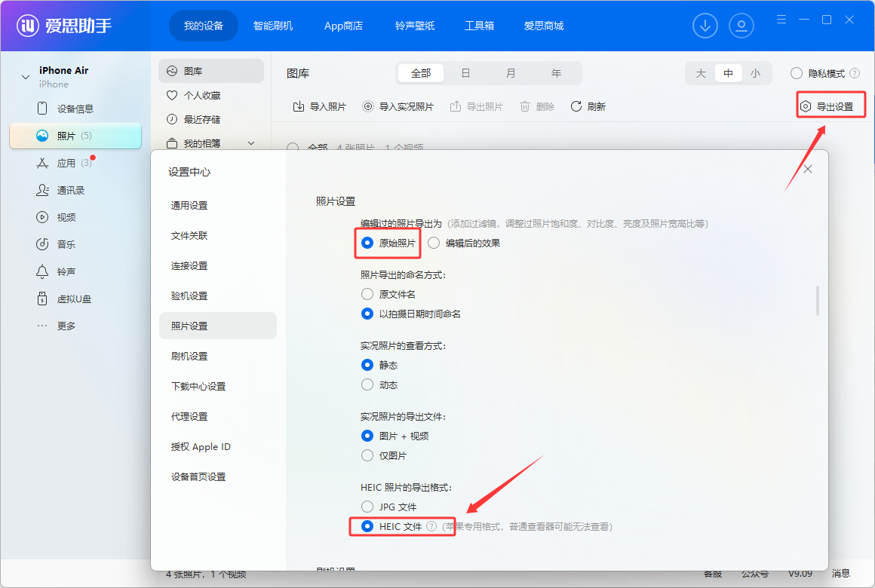Choose JPG 文件 as HEIC export format
Screen dimensions: 875x588
coord(369,507)
